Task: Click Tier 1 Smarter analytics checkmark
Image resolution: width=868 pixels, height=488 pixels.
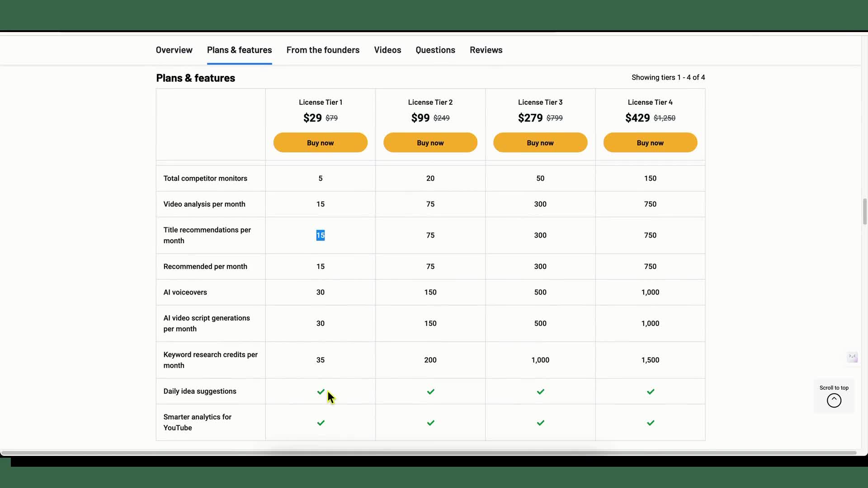Action: (321, 423)
